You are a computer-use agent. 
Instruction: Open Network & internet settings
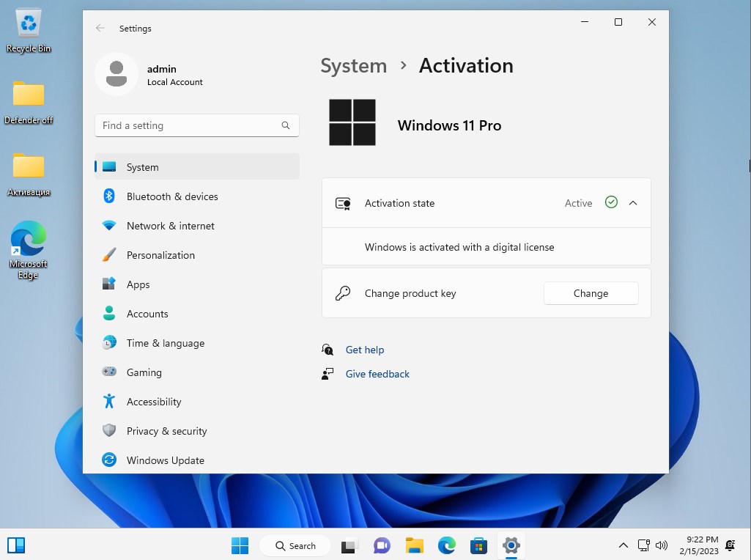click(x=170, y=226)
